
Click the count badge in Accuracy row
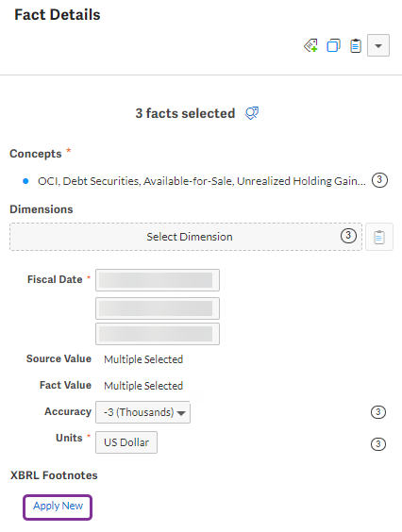(x=377, y=412)
